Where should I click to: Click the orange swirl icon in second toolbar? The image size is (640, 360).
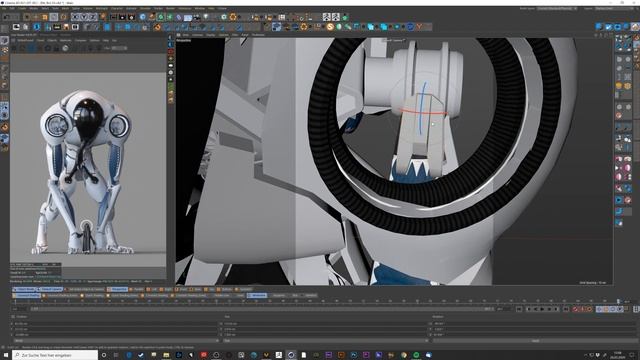pyautogui.click(x=157, y=27)
